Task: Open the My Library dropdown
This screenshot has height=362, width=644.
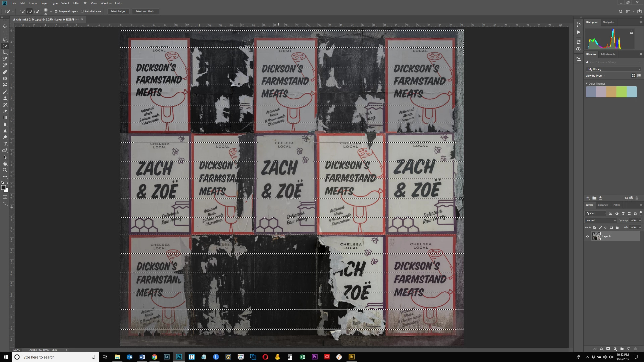Action: click(x=614, y=69)
